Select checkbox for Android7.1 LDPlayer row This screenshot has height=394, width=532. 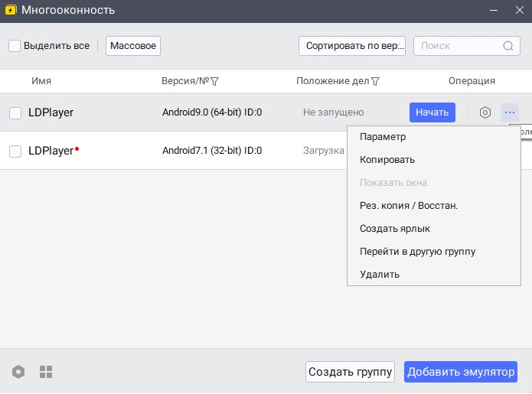(15, 151)
